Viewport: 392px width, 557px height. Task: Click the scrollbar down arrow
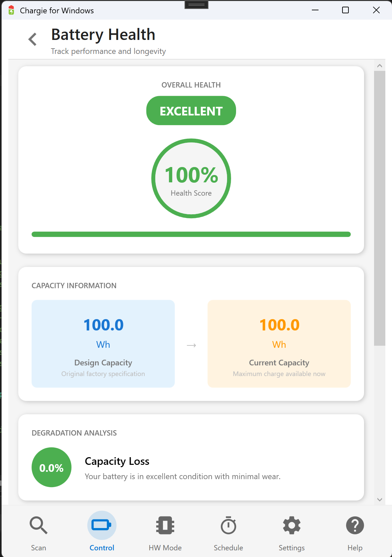tap(380, 499)
